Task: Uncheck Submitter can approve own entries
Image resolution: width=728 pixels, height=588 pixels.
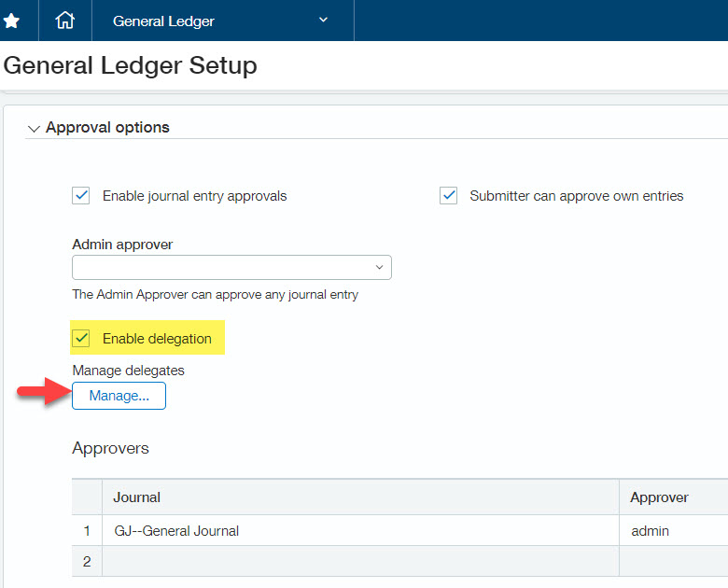Action: [449, 196]
